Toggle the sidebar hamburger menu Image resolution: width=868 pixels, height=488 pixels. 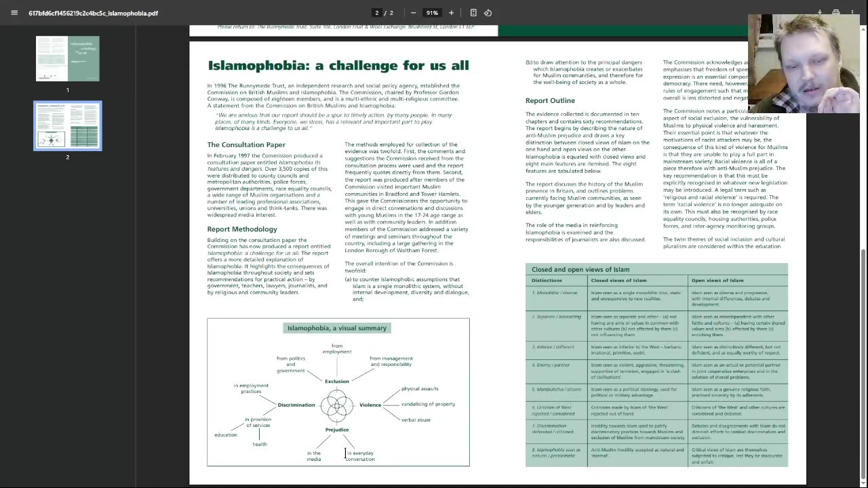click(14, 13)
